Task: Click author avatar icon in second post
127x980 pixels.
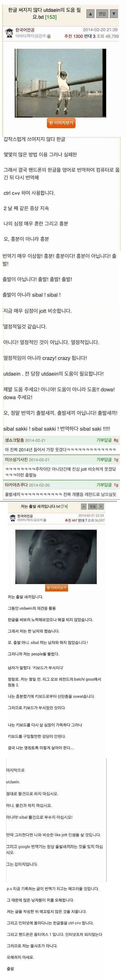Action: (x=12, y=518)
